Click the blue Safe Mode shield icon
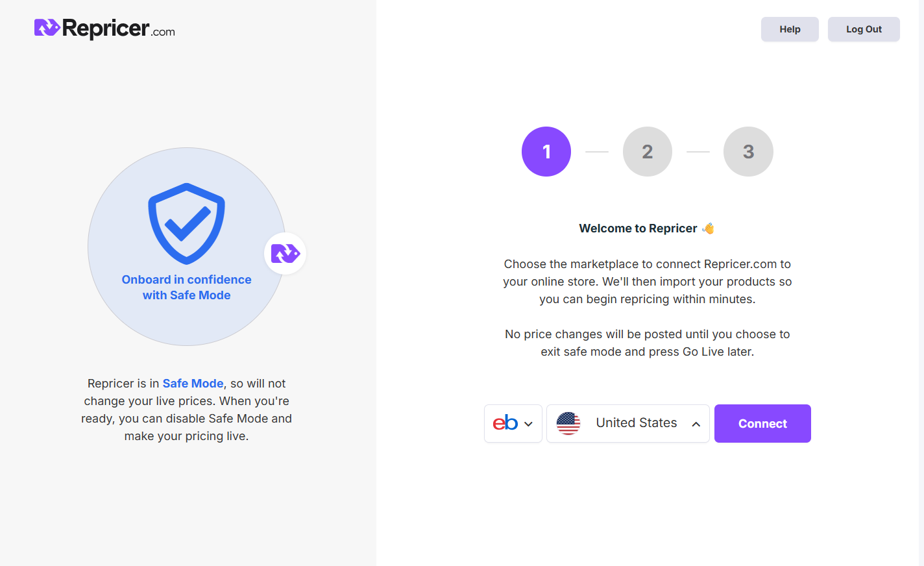 [x=186, y=223]
